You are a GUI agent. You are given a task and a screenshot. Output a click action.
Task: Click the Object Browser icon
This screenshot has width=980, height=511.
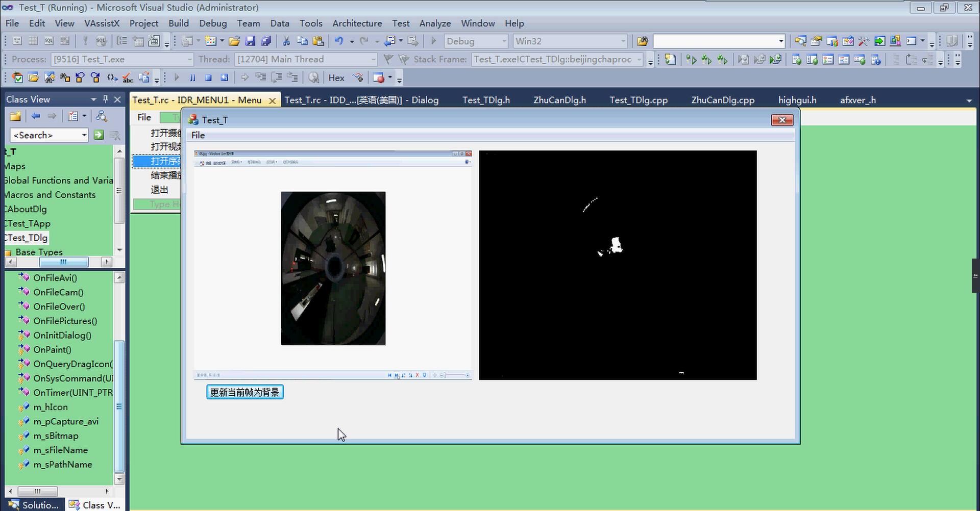click(x=847, y=41)
